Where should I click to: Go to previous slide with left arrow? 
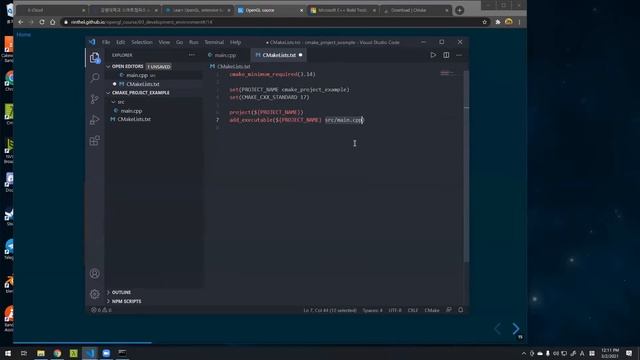point(497,329)
